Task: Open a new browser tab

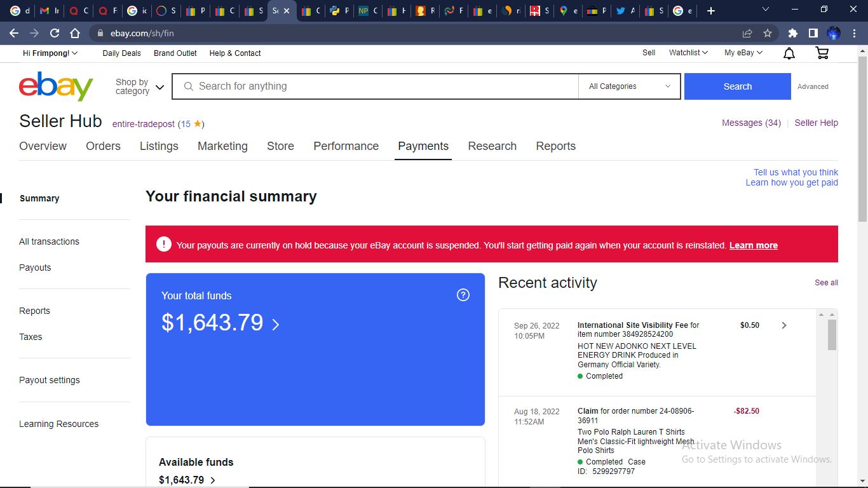Action: point(710,11)
